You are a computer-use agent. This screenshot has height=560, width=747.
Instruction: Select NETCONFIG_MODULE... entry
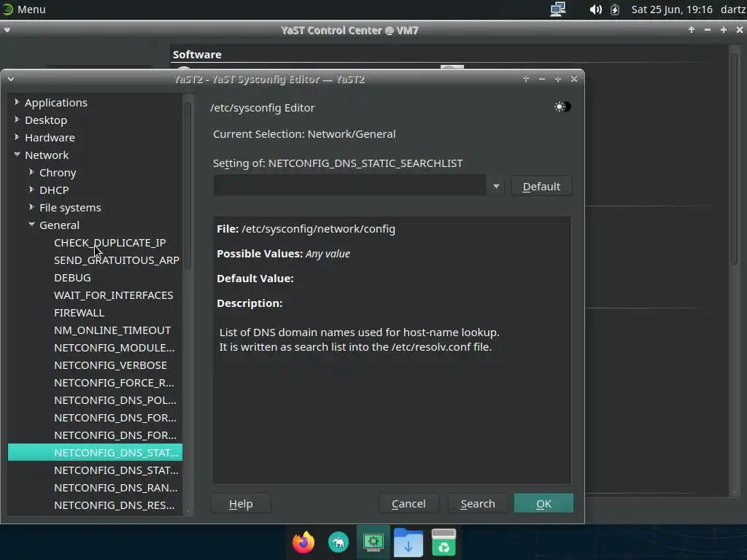[115, 348]
